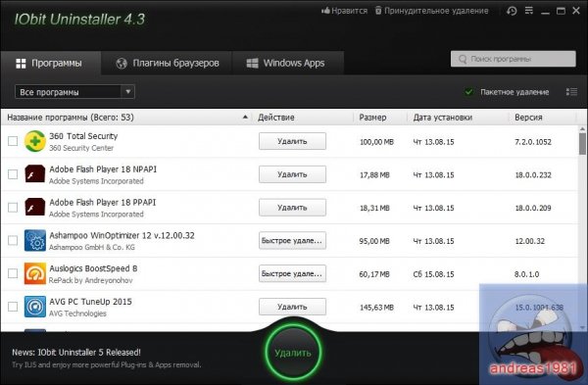Check the 360 Total Security checkbox
This screenshot has width=588, height=385.
[13, 141]
